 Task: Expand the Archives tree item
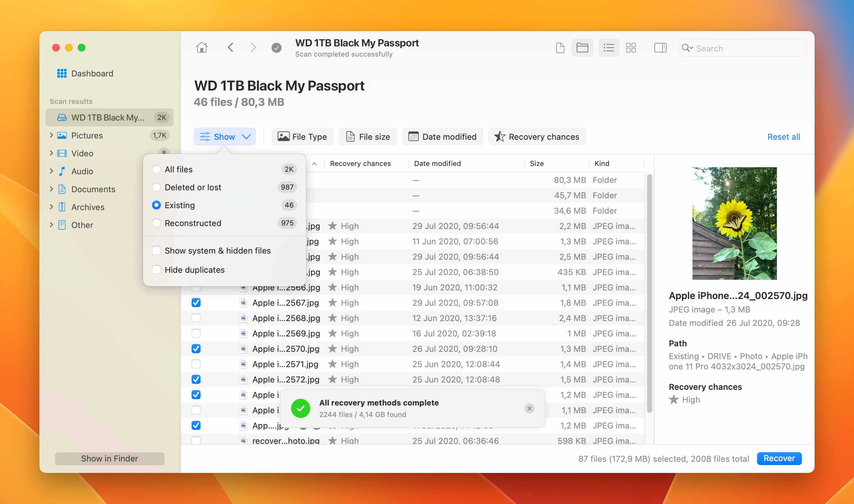point(51,207)
